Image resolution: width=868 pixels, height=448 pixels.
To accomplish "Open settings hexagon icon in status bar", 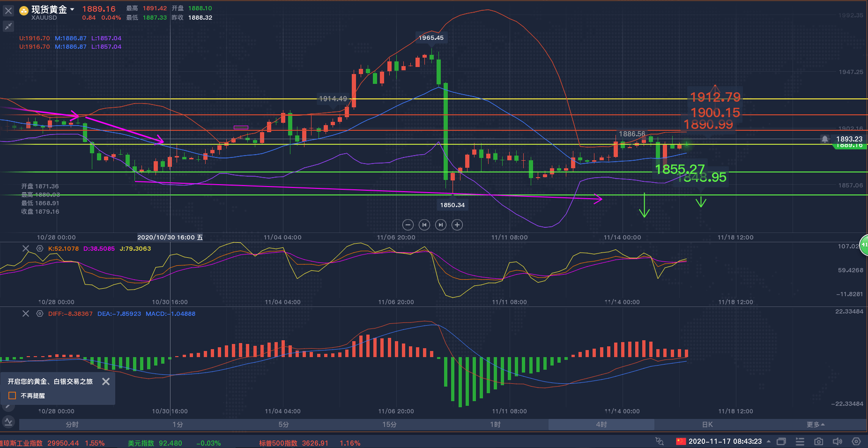I will [x=856, y=441].
